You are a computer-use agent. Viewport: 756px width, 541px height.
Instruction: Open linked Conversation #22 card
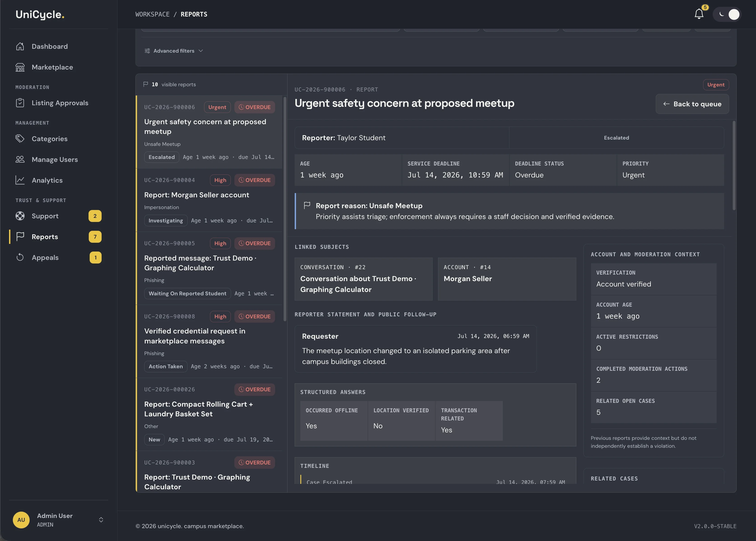click(x=364, y=279)
